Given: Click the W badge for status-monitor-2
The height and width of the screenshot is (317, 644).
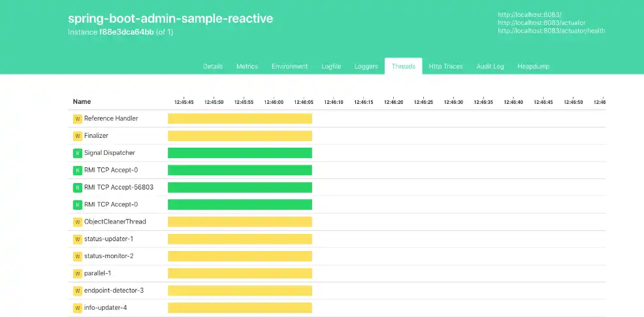Looking at the screenshot, I should tap(78, 257).
